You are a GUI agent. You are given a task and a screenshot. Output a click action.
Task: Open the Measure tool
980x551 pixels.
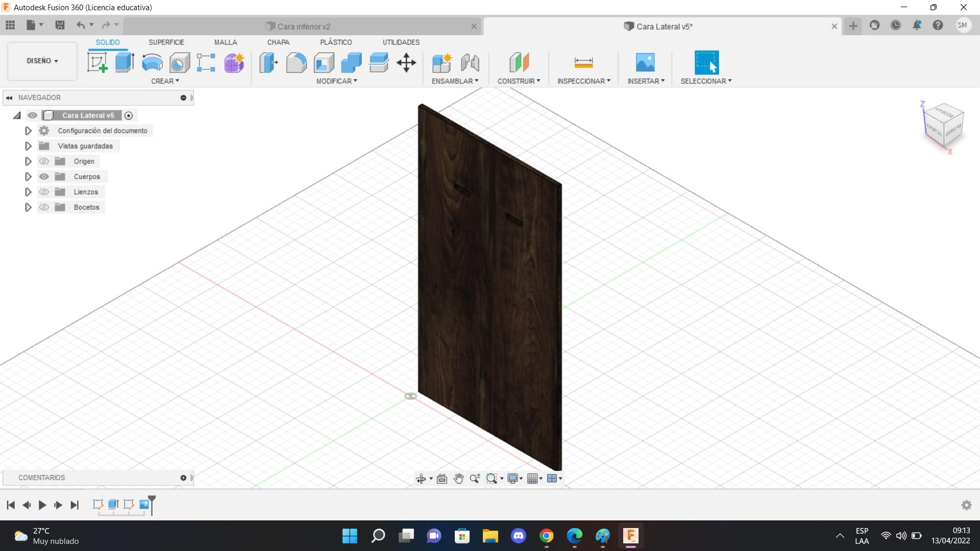pos(583,63)
